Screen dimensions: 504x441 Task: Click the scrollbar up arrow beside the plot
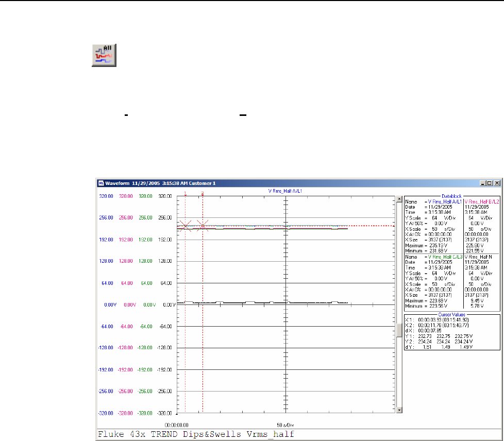[399, 199]
